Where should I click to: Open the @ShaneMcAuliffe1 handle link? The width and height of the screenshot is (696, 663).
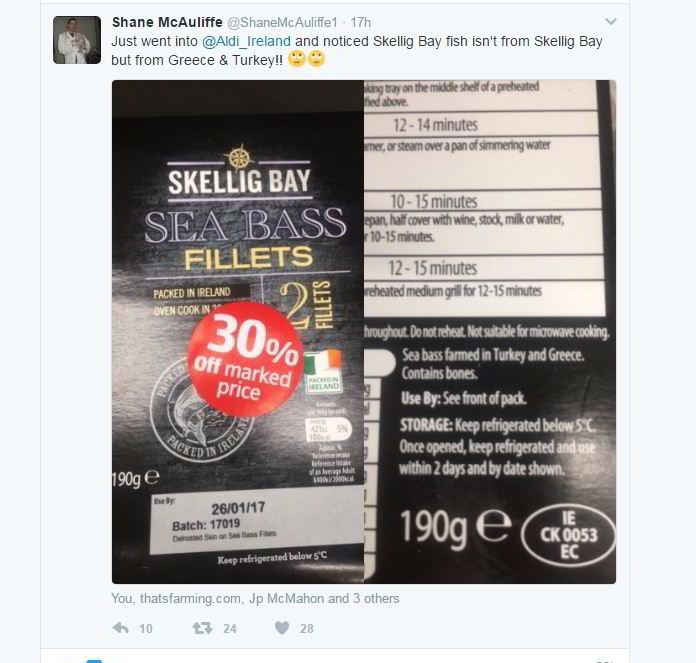pyautogui.click(x=282, y=22)
